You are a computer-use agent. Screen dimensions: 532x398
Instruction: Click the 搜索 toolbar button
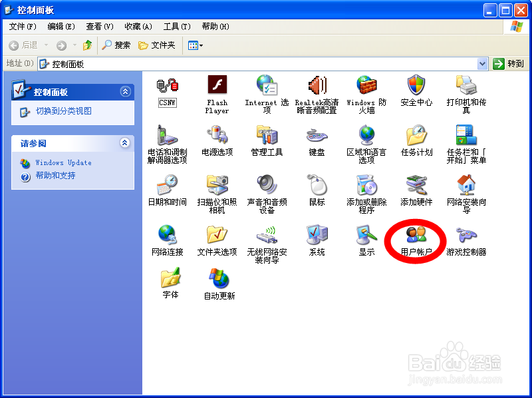pyautogui.click(x=116, y=45)
